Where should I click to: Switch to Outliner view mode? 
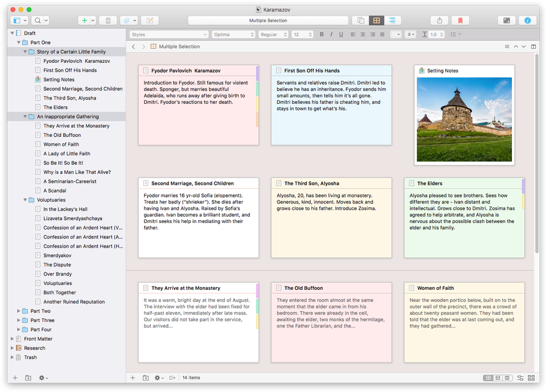(392, 21)
